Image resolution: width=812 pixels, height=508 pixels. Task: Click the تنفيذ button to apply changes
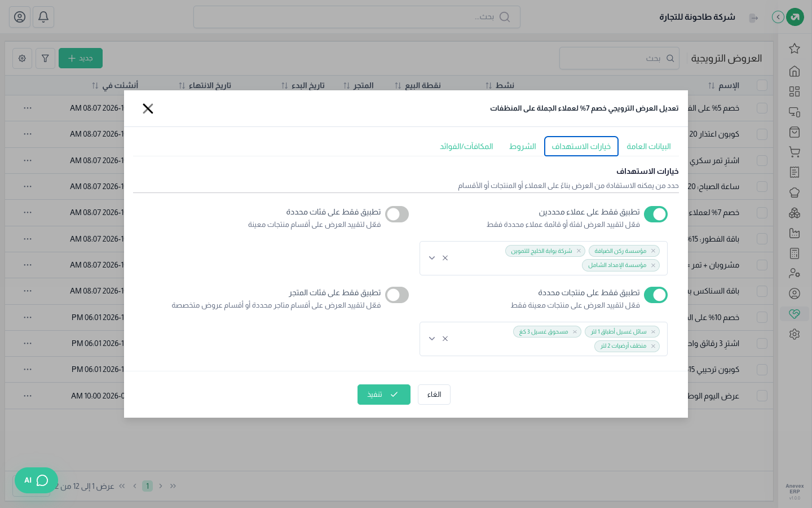(384, 395)
